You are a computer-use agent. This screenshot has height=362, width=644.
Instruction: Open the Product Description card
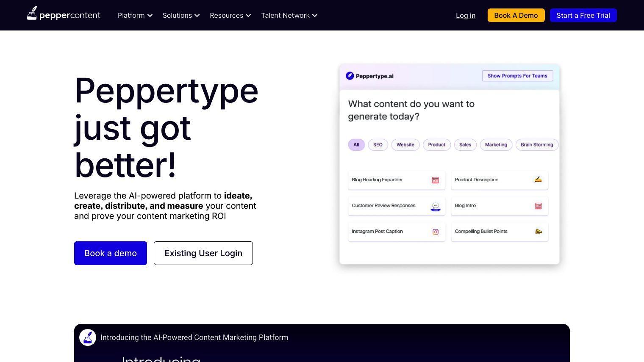(x=500, y=180)
